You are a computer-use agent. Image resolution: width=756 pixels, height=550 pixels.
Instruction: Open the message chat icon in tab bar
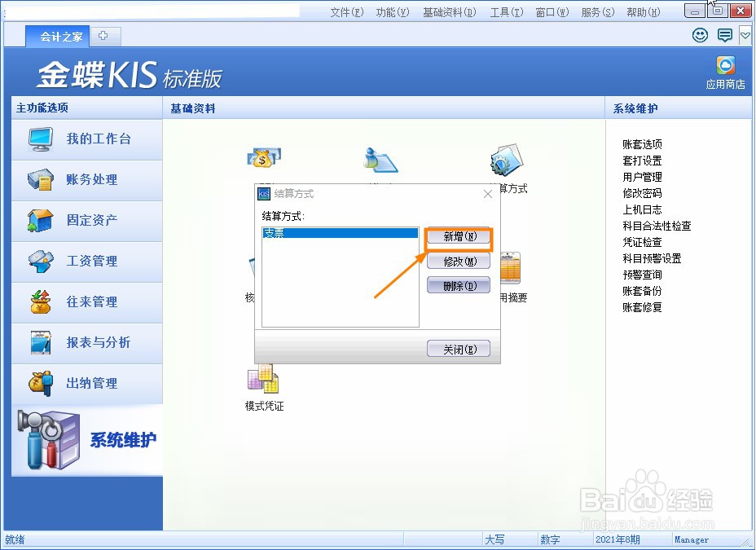[x=725, y=35]
